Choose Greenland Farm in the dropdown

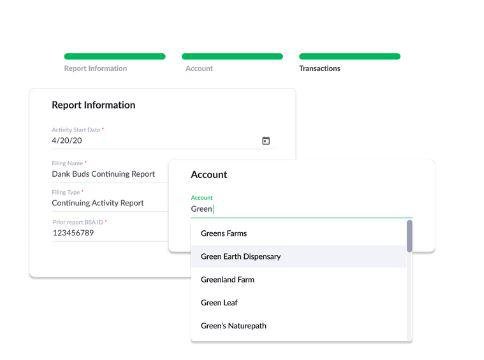pos(299,280)
